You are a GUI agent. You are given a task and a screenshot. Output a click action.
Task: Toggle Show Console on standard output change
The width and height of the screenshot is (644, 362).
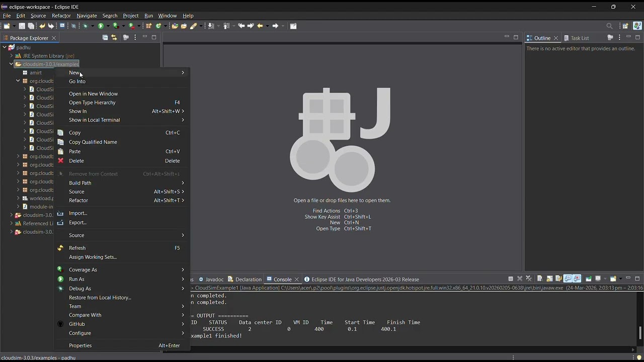[568, 279]
